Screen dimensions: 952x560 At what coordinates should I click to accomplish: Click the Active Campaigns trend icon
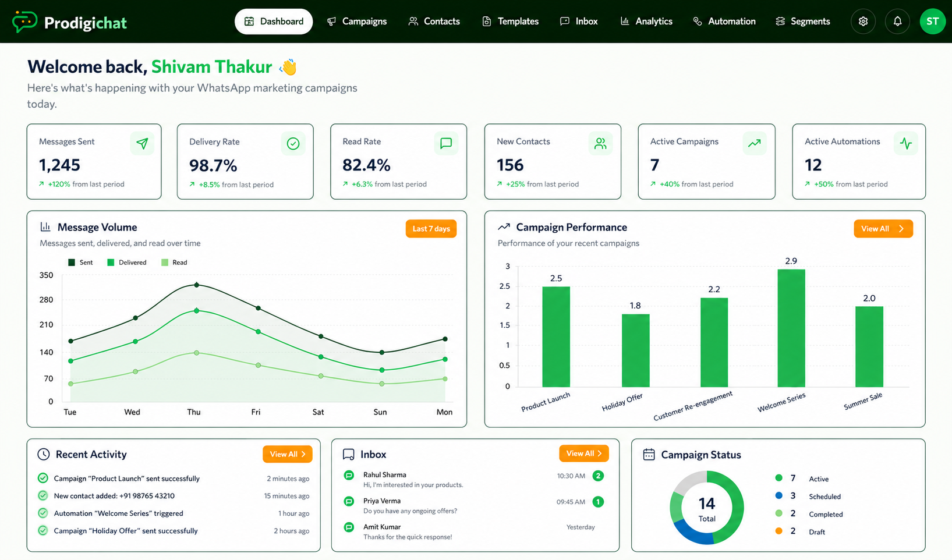[x=754, y=143]
